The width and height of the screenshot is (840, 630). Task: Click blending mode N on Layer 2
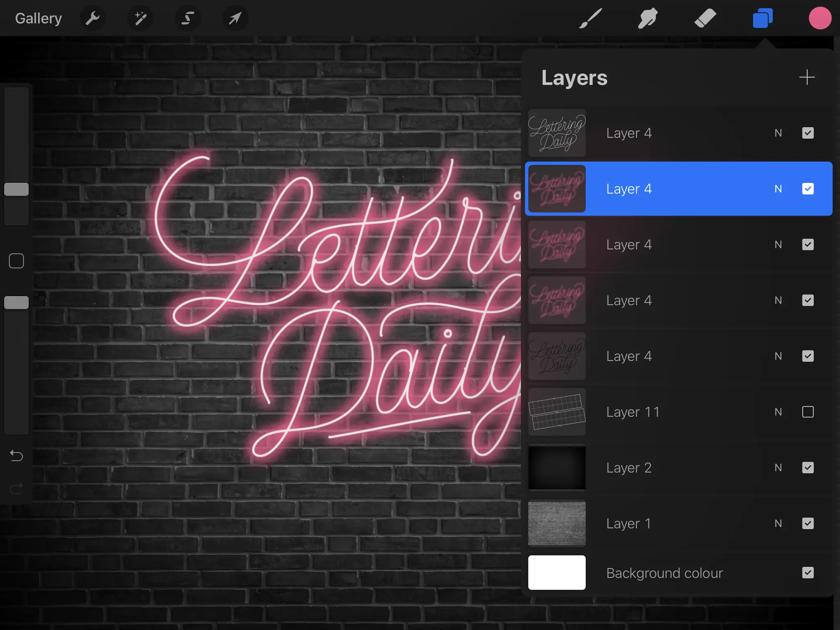tap(778, 467)
